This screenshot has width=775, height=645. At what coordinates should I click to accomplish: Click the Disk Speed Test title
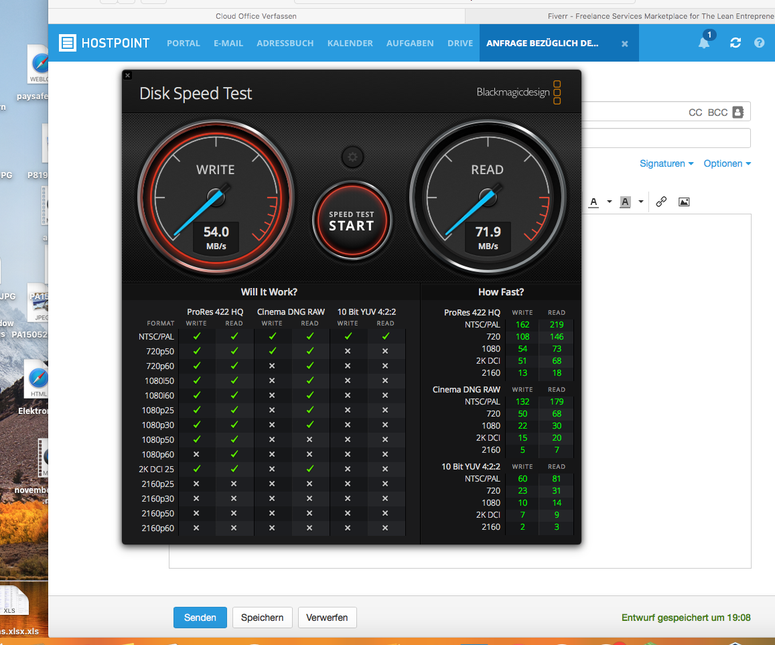click(x=196, y=93)
